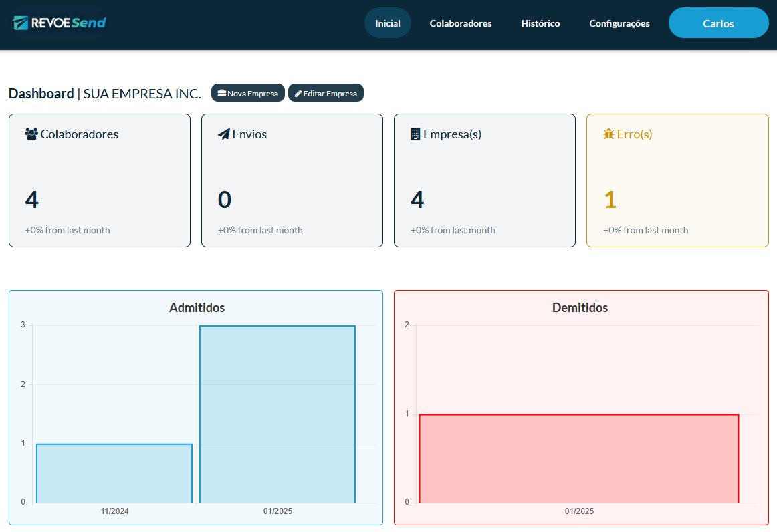Click the count 4 in Empresa(s) card

417,200
